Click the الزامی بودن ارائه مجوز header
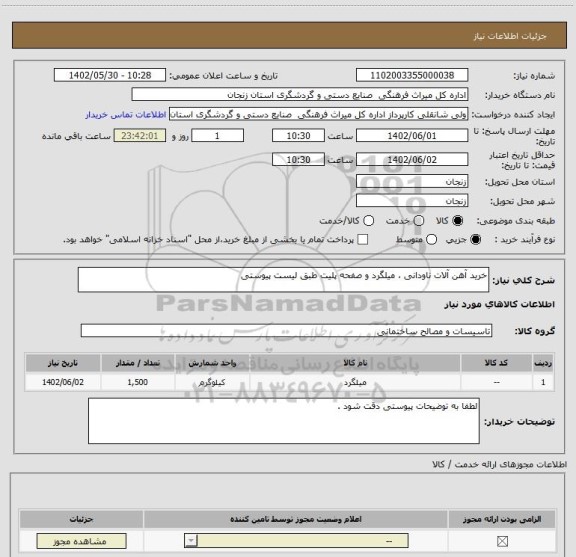 (502, 519)
